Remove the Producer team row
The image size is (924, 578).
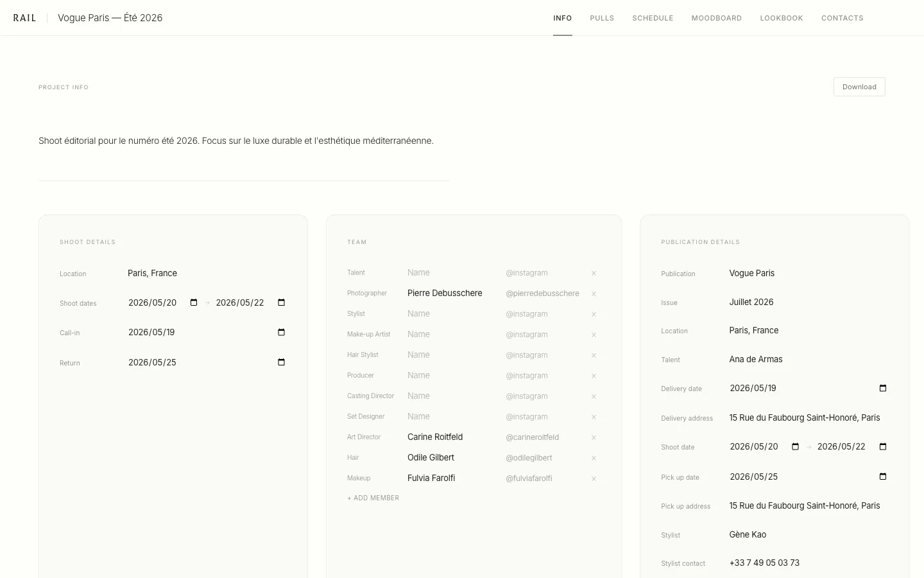(x=594, y=376)
